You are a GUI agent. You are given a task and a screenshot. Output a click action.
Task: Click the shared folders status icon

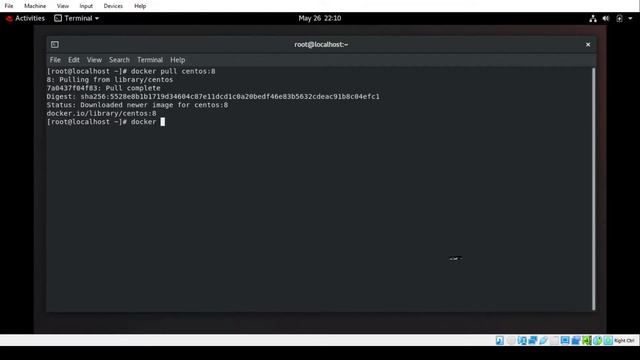click(x=554, y=341)
